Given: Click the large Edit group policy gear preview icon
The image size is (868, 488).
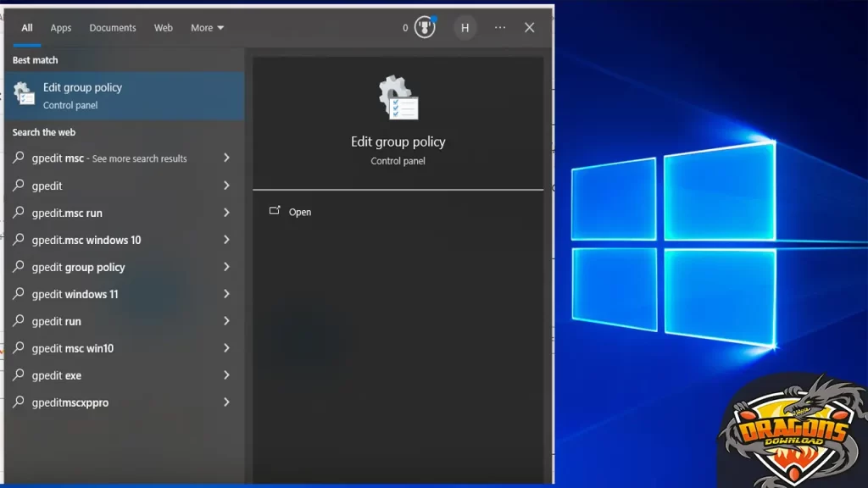Looking at the screenshot, I should pos(398,96).
